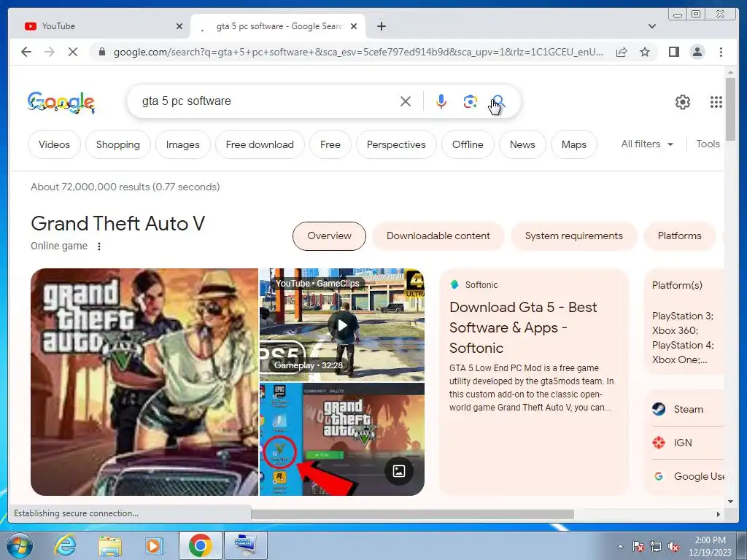This screenshot has width=747, height=560.
Task: Click the scroll-right arrow on horizontal bar
Action: coord(719,514)
